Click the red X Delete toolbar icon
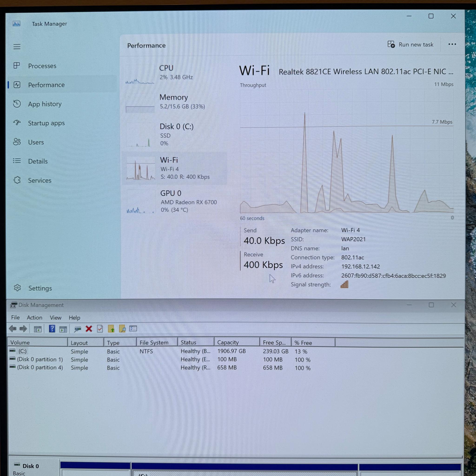This screenshot has width=476, height=476. (x=89, y=329)
